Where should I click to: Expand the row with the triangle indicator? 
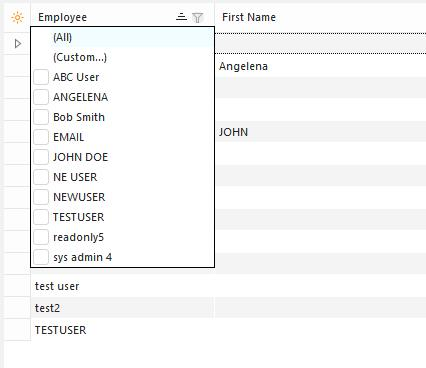click(18, 43)
